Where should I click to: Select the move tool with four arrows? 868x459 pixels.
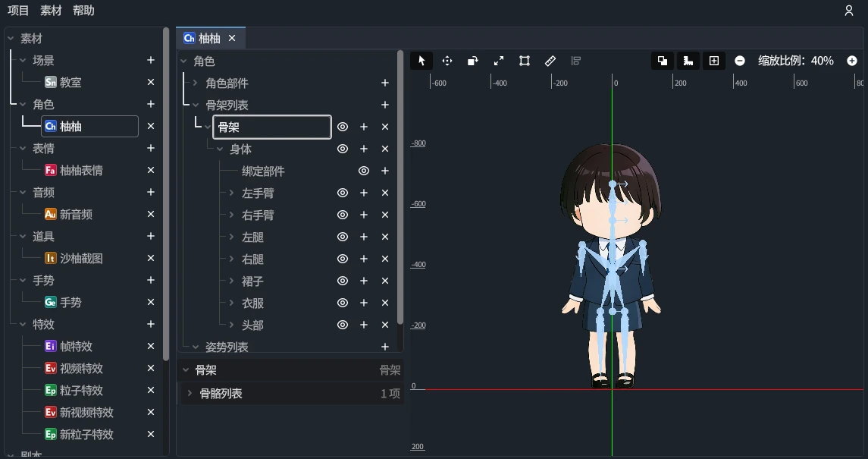click(x=447, y=61)
